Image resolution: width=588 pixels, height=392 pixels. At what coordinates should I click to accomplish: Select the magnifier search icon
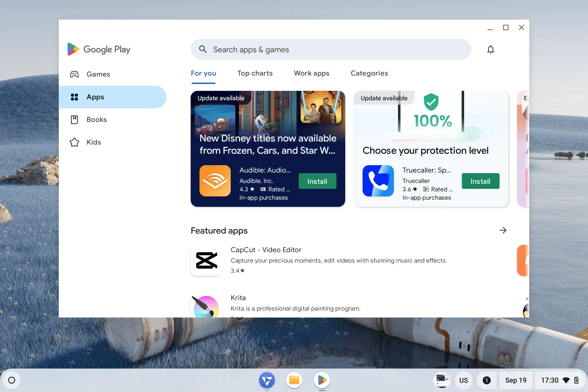coord(203,49)
